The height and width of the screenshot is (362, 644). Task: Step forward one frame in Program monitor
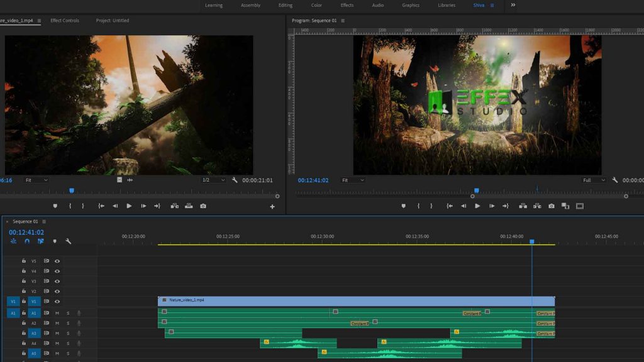(492, 206)
